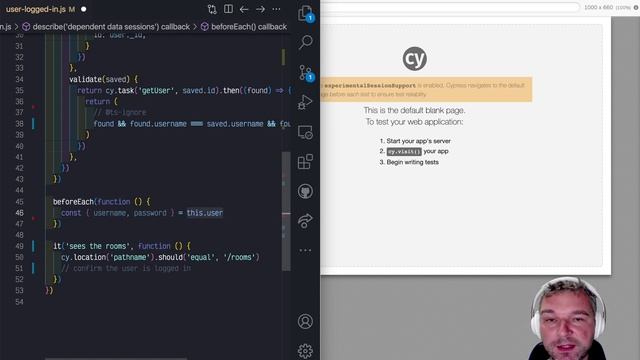The height and width of the screenshot is (360, 640).
Task: Open the Live Share icon
Action: [x=305, y=221]
